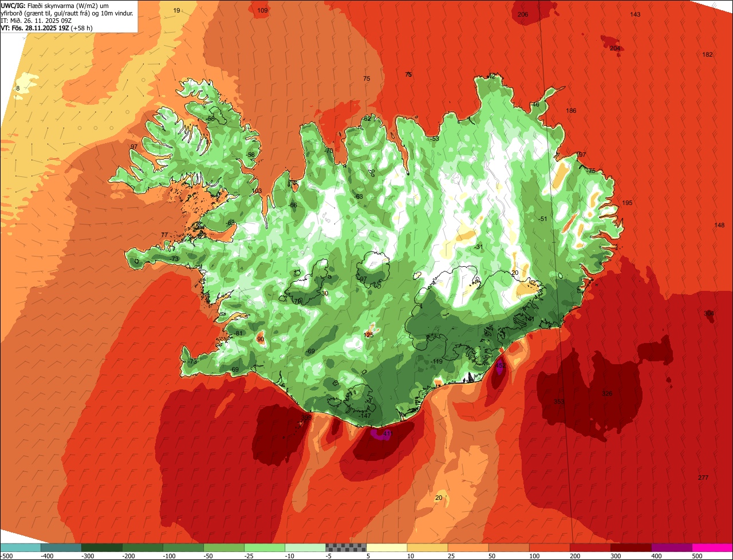Select the value 204 on the map
733x560 pixels.
pos(614,48)
